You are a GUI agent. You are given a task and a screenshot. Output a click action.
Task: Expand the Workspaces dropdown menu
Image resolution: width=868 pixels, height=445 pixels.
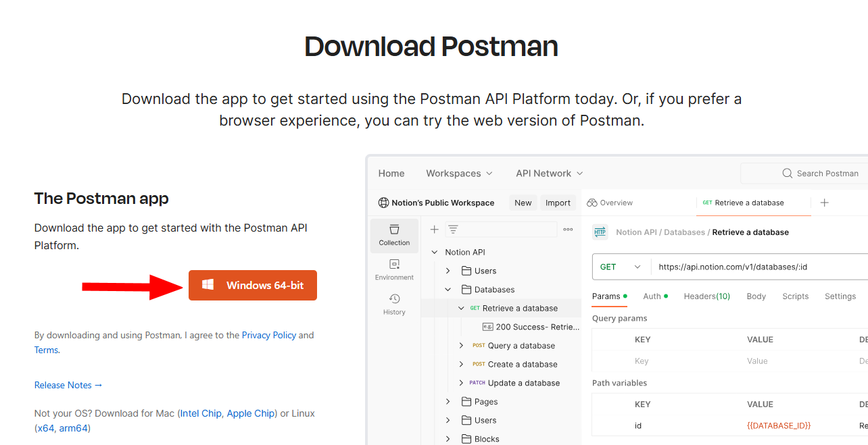[x=459, y=174]
